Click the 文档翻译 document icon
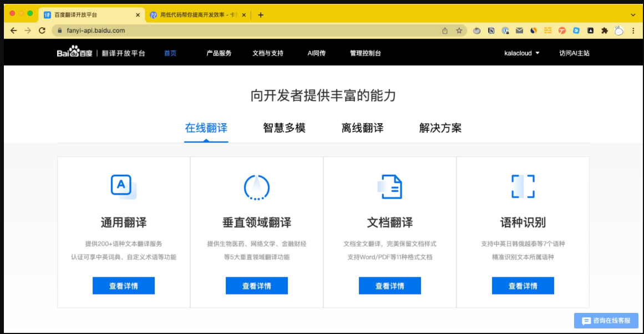 (390, 187)
